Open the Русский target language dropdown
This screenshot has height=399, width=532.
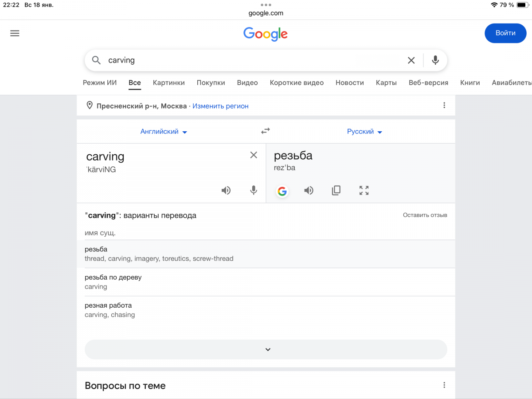pyautogui.click(x=364, y=132)
